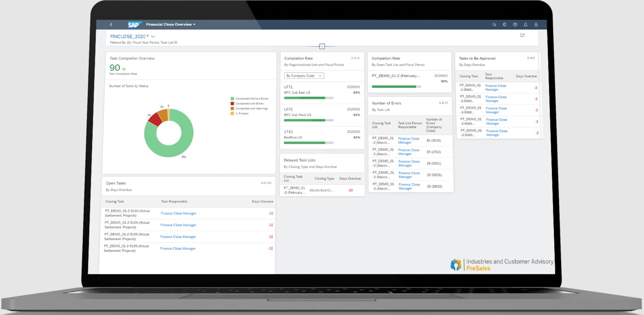
Task: Click the 5 of 17 counter in Number of Errors
Action: [x=443, y=103]
